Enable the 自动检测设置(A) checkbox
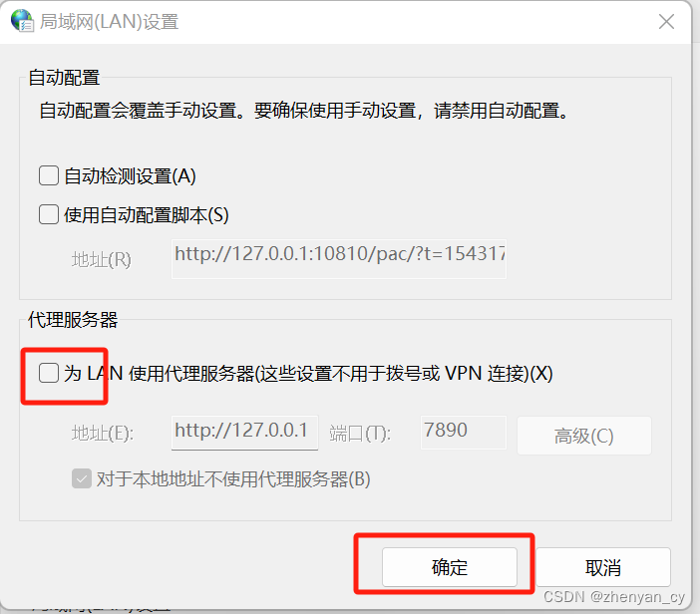700x614 pixels. point(49,175)
